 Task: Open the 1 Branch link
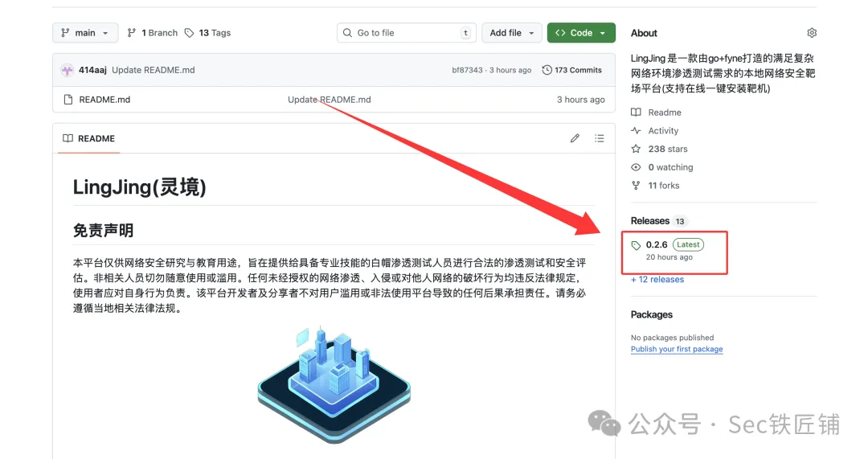[152, 33]
